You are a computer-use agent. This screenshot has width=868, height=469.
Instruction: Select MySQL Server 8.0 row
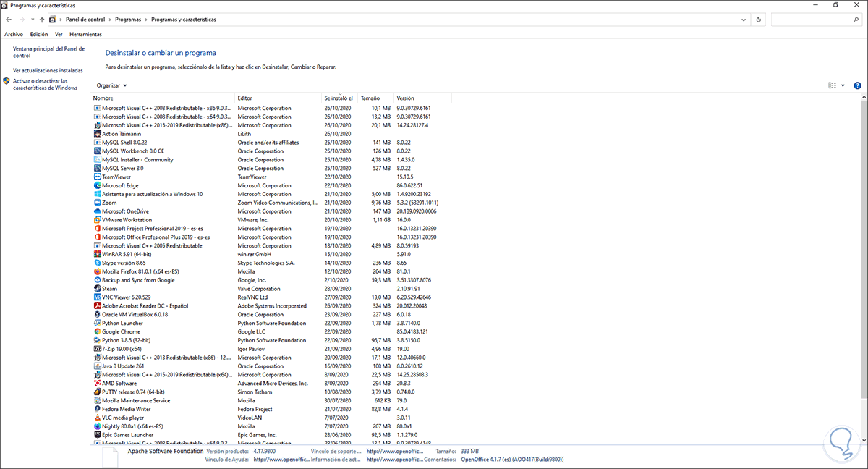(x=272, y=169)
